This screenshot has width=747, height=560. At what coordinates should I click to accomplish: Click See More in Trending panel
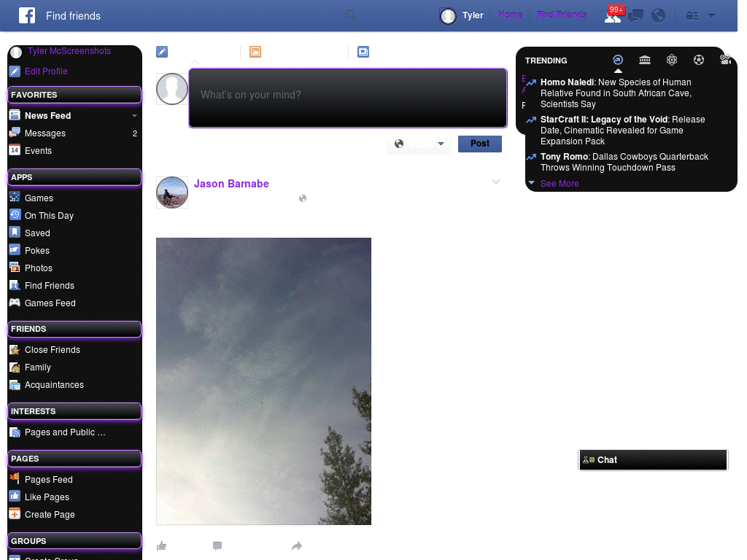coord(559,184)
